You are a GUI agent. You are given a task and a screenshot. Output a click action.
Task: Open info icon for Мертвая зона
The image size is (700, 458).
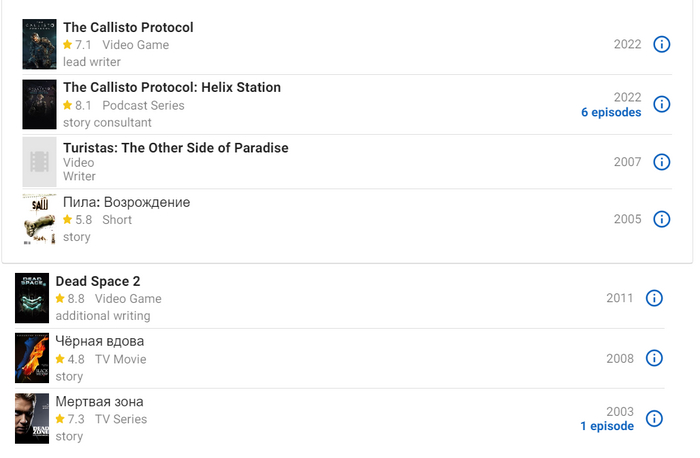click(x=654, y=418)
